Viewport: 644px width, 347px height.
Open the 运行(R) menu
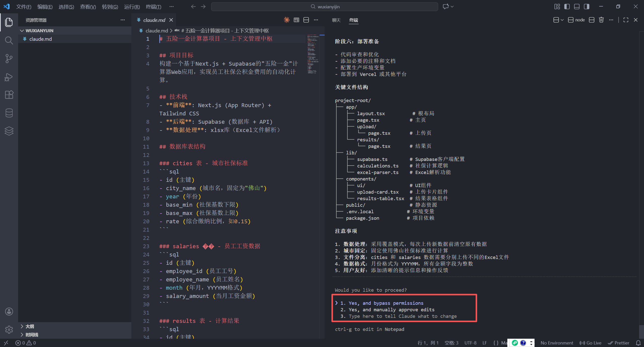pos(132,7)
